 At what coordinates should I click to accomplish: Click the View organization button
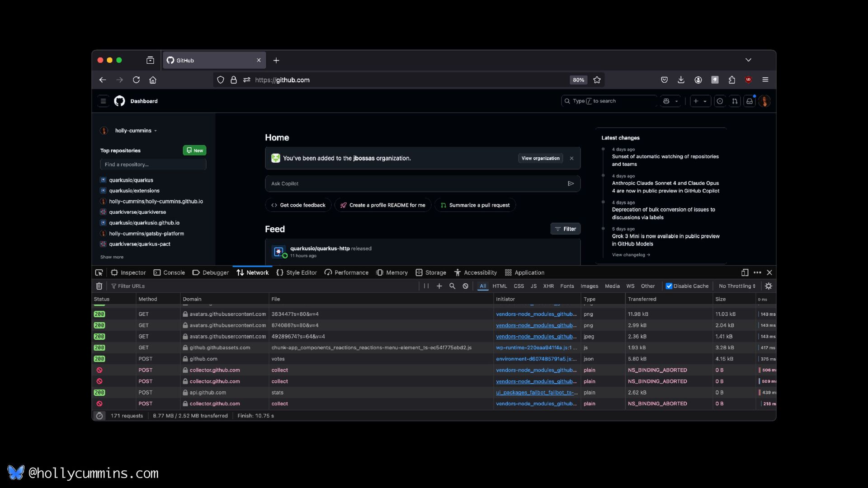point(540,158)
